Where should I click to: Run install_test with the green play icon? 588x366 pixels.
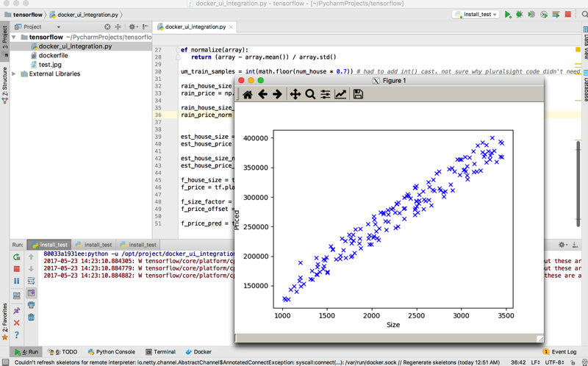(x=508, y=15)
